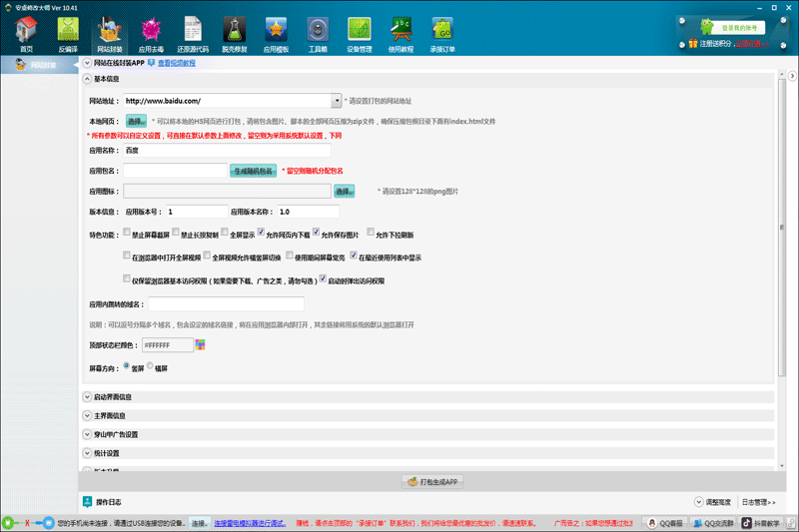
Task: Open the 还原源代码 tool
Action: tap(193, 34)
